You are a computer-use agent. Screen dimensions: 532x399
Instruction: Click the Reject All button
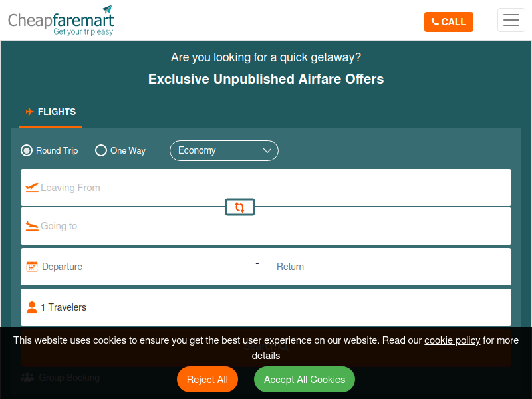click(x=207, y=379)
